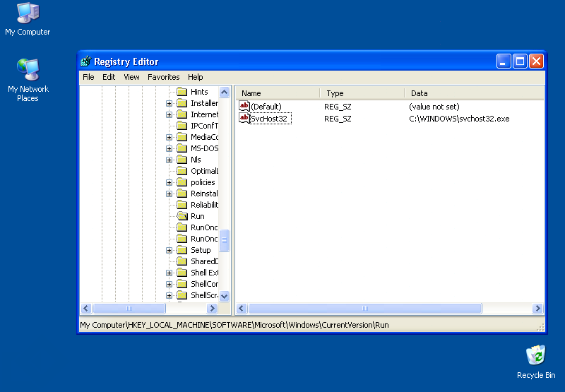Click the Optimall folder icon
The height and width of the screenshot is (392, 565).
click(182, 171)
